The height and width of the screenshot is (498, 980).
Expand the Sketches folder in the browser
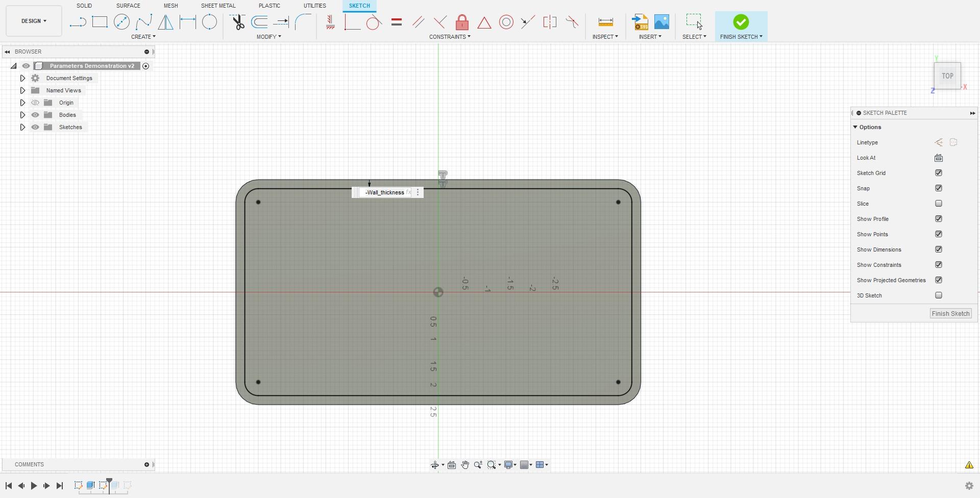coord(22,127)
